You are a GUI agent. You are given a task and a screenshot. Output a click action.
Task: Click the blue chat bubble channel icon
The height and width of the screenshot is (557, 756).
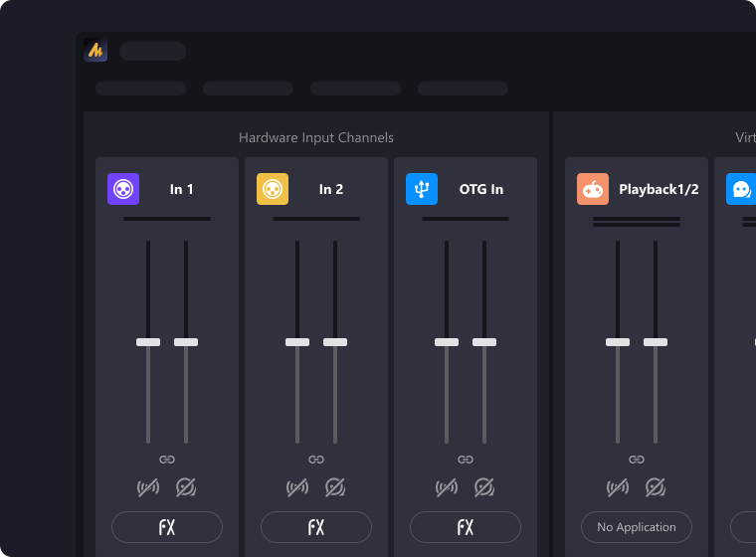pos(741,189)
